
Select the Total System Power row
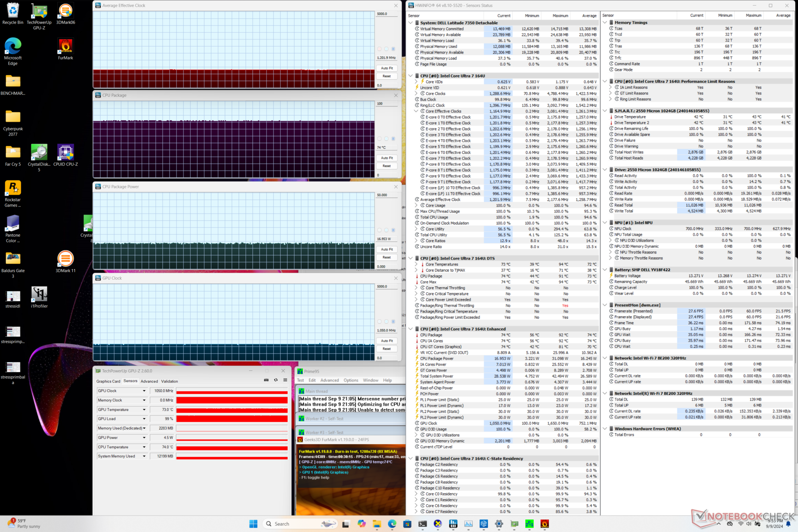click(x=506, y=376)
